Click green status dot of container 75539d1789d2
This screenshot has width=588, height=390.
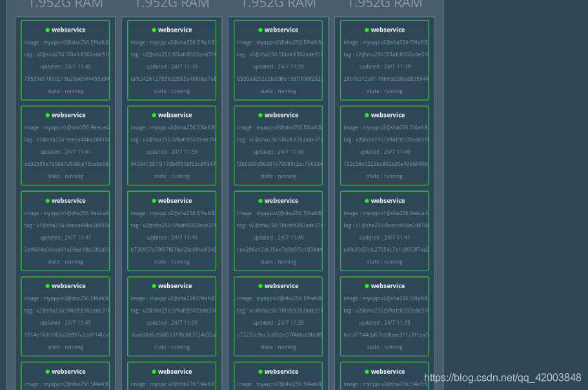pos(48,30)
